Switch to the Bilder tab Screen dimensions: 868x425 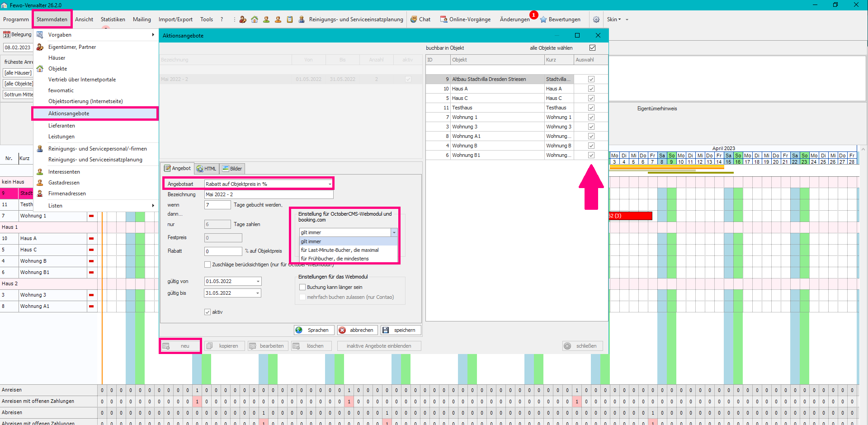tap(232, 169)
